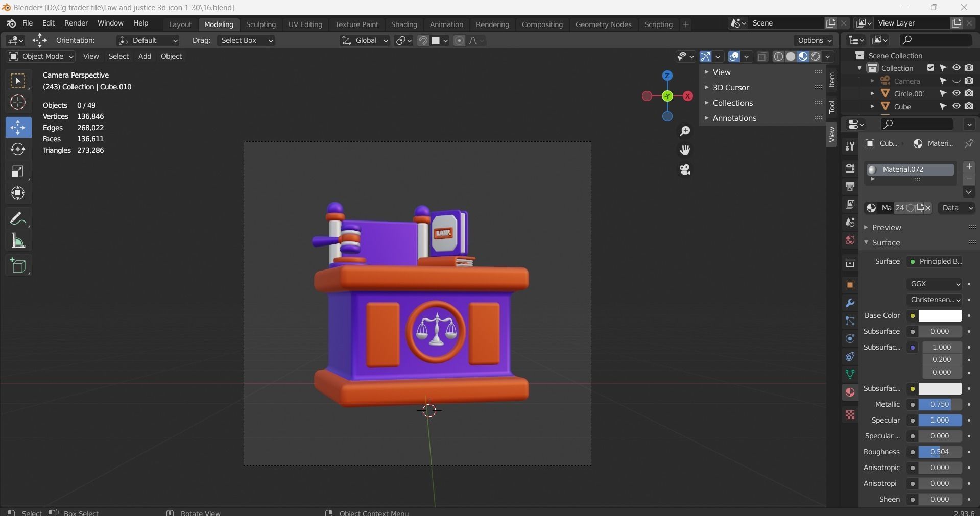The width and height of the screenshot is (980, 516).
Task: Toggle Collection exclude checkbox in outliner
Action: click(930, 68)
